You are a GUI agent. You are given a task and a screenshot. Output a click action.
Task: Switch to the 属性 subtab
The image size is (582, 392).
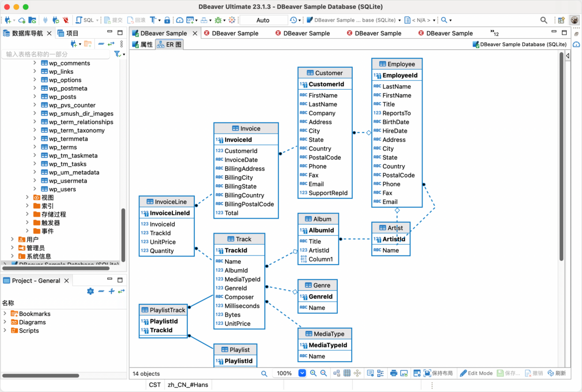(143, 44)
